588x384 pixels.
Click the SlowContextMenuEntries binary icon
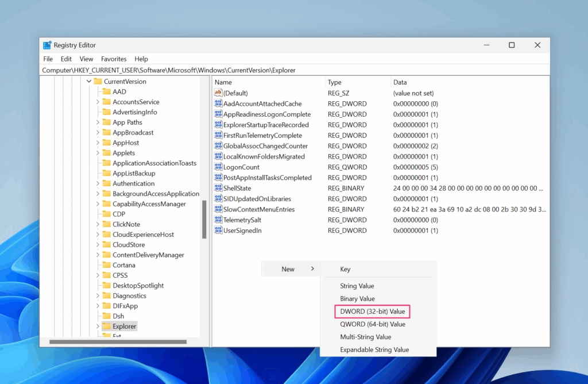point(218,209)
